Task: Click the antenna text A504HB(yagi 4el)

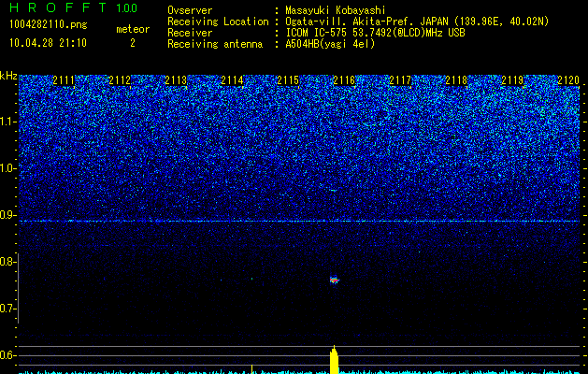Action: click(x=330, y=44)
